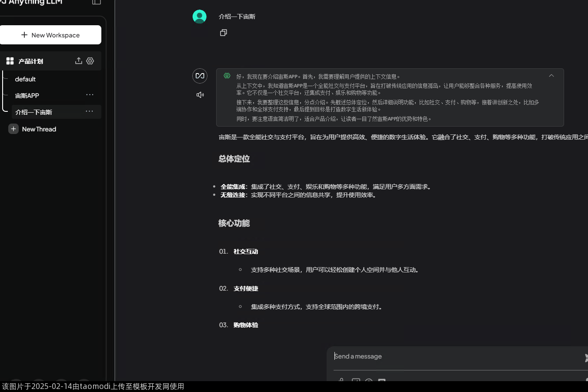Click the plus icon beside New Thread
Image resolution: width=588 pixels, height=392 pixels.
click(x=13, y=129)
